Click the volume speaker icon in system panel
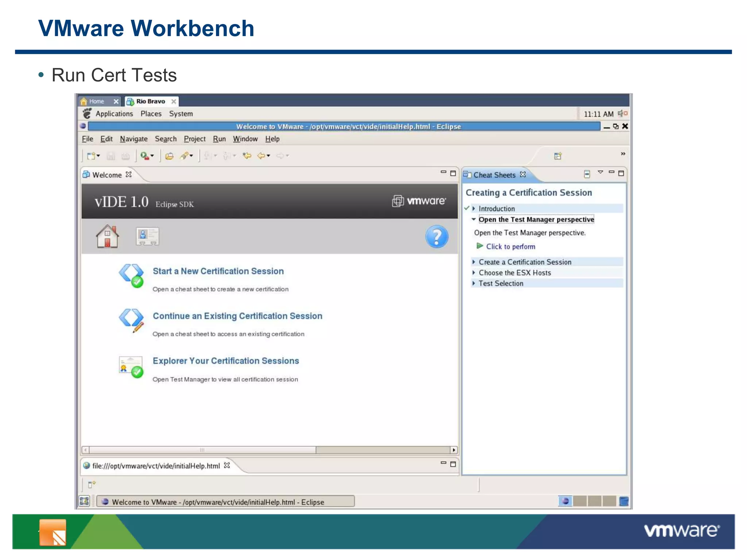Image resolution: width=747 pixels, height=560 pixels. (622, 114)
